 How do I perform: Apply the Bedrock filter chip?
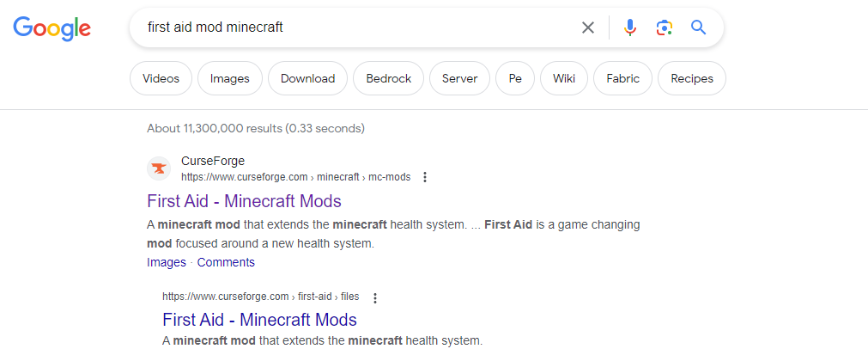(x=388, y=78)
